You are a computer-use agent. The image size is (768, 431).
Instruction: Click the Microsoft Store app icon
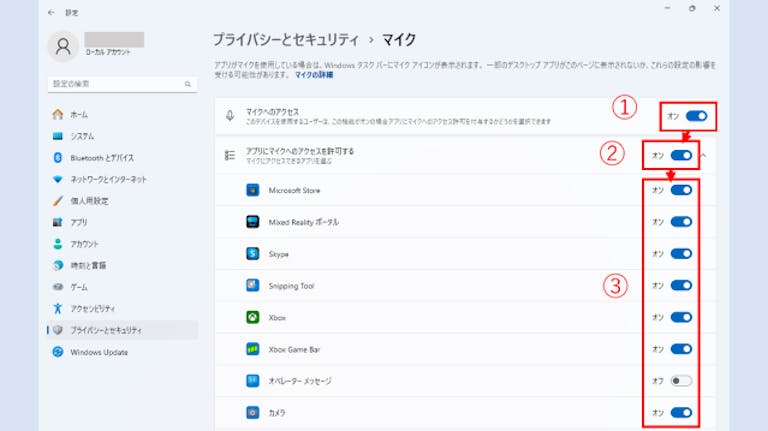coord(253,190)
